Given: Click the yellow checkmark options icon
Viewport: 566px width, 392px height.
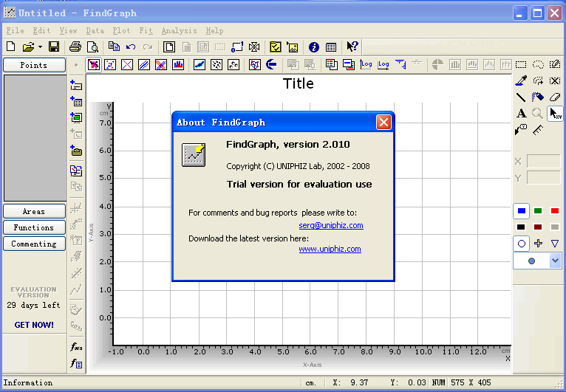Looking at the screenshot, I should (276, 47).
